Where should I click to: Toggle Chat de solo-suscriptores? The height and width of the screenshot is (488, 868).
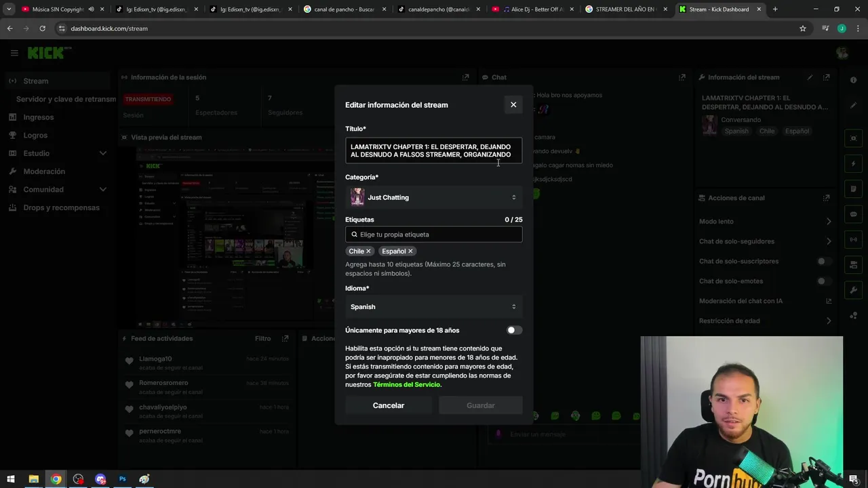click(824, 261)
